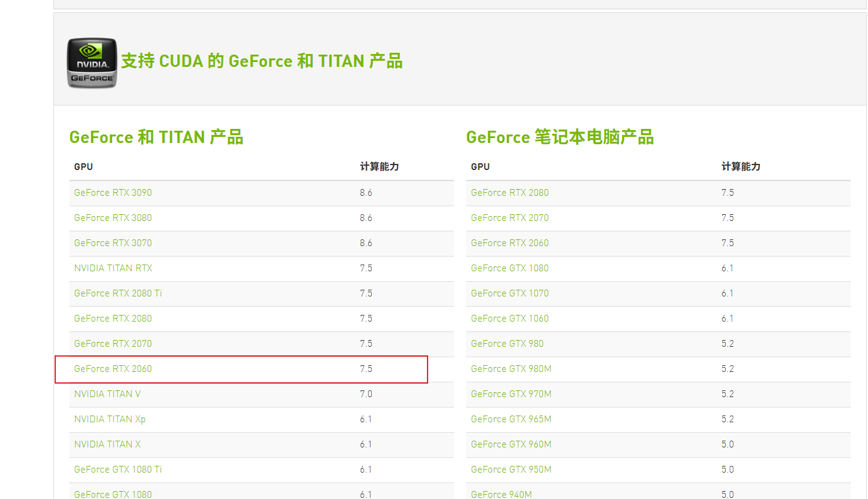Click the 6.1 value in the GTX 1060 row
This screenshot has height=499, width=868.
click(x=728, y=319)
